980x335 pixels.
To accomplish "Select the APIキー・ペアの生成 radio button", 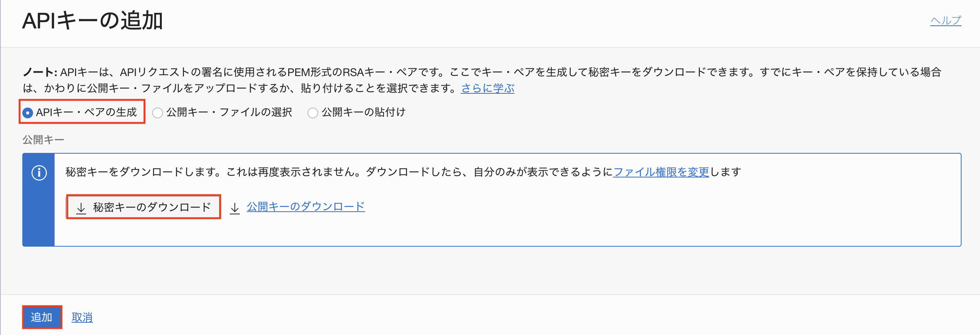I will click(x=28, y=113).
